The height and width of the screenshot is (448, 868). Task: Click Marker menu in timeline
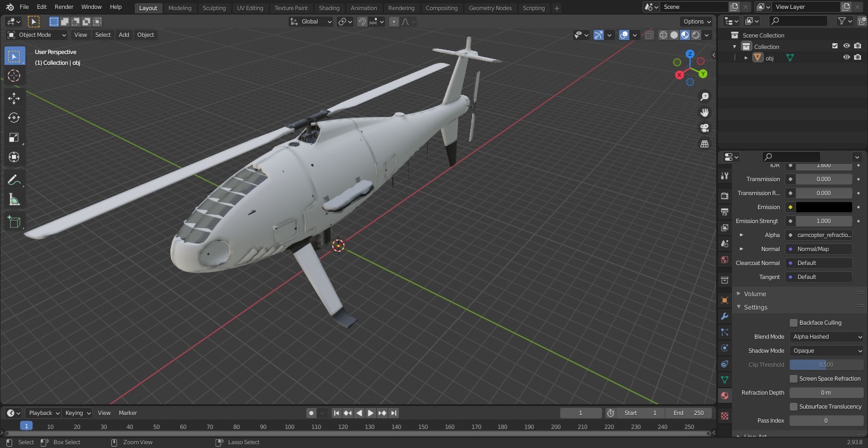coord(128,413)
